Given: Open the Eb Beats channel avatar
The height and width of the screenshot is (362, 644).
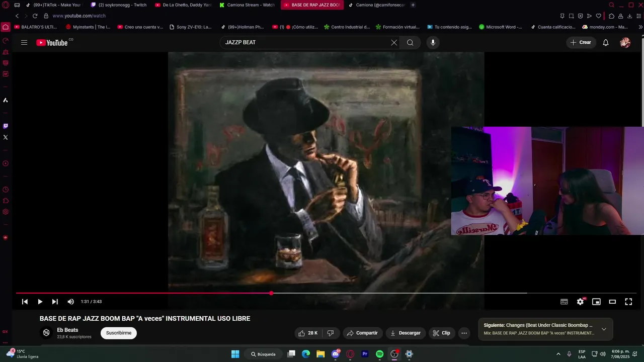Looking at the screenshot, I should click(x=46, y=333).
